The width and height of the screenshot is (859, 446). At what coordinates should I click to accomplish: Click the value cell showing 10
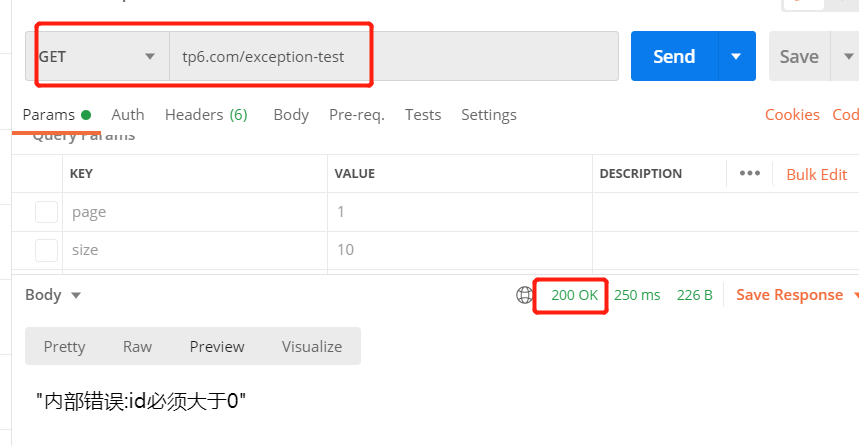click(x=460, y=250)
